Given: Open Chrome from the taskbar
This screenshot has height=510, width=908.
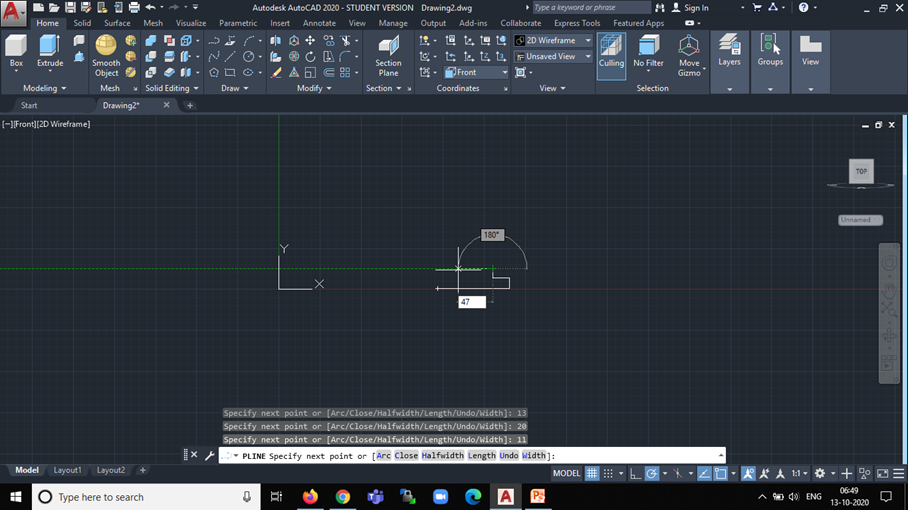Looking at the screenshot, I should point(343,497).
